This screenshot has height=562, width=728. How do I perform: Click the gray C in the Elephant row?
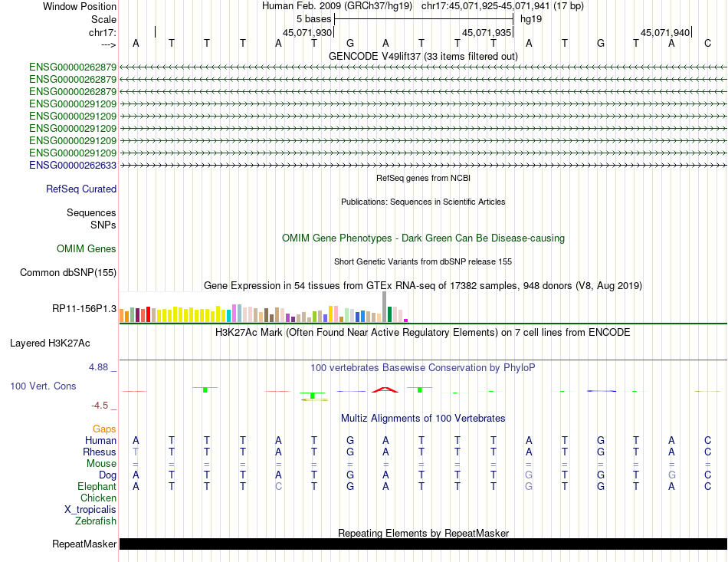tap(278, 486)
